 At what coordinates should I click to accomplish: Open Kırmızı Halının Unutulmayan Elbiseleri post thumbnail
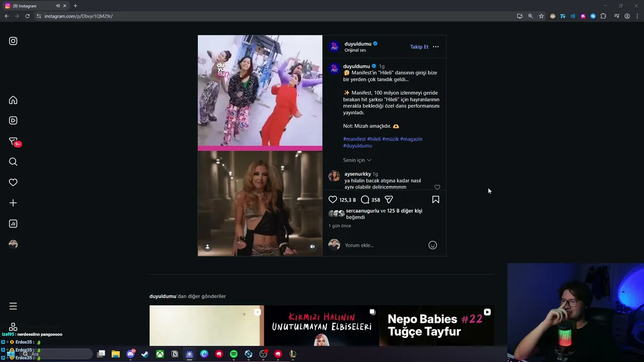321,326
